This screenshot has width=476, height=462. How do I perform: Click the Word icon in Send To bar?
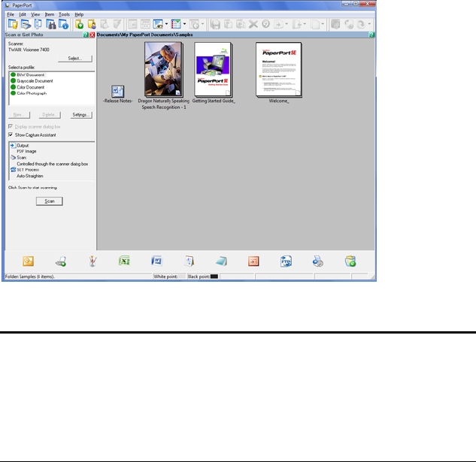click(x=157, y=261)
